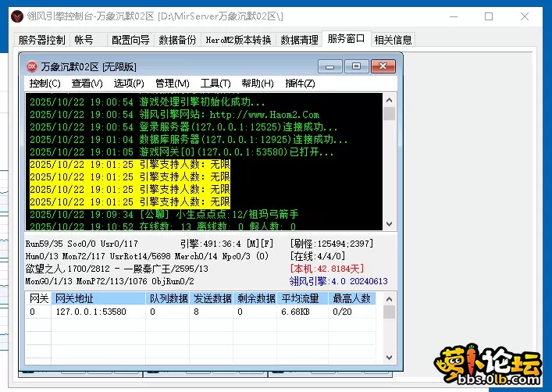Viewport: 552px width, 392px height.
Task: Select the 数据备份 tab
Action: (177, 40)
